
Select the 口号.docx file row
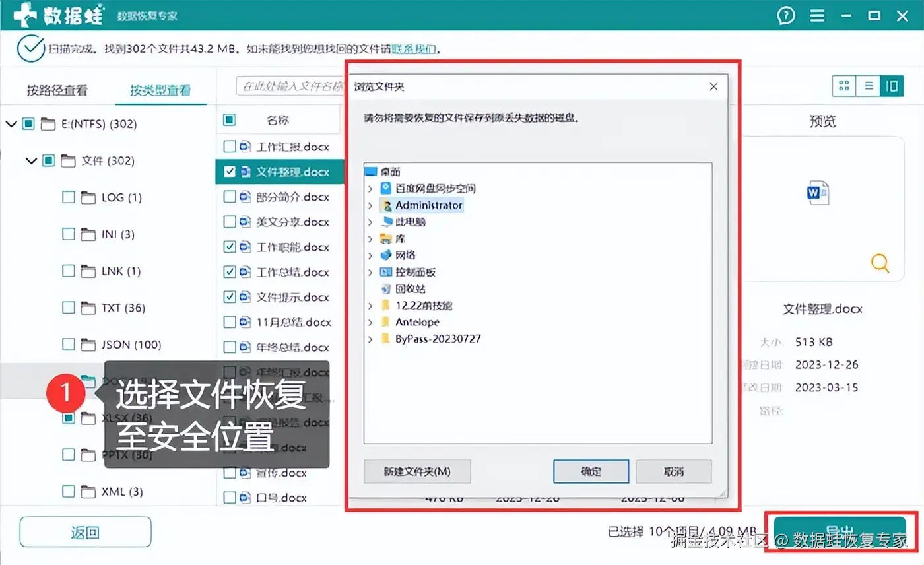click(x=280, y=498)
